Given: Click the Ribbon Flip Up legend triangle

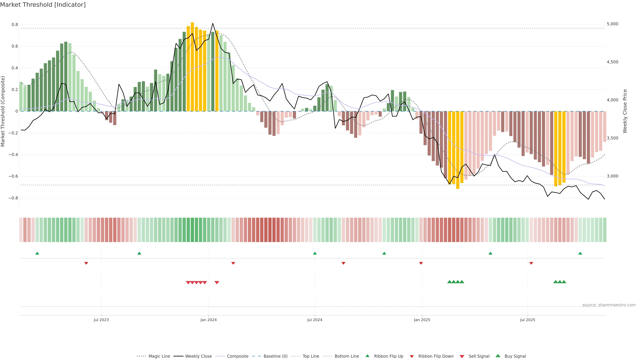Looking at the screenshot, I should point(367,356).
